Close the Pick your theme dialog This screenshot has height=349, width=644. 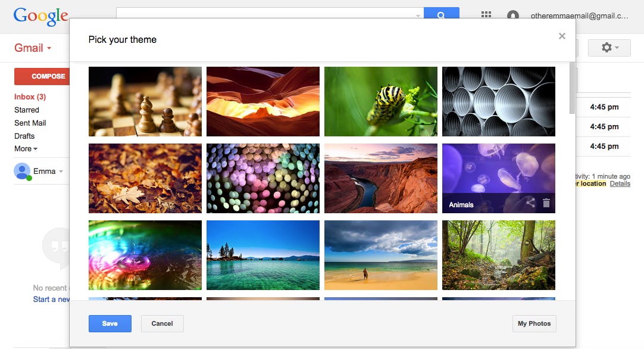(562, 36)
